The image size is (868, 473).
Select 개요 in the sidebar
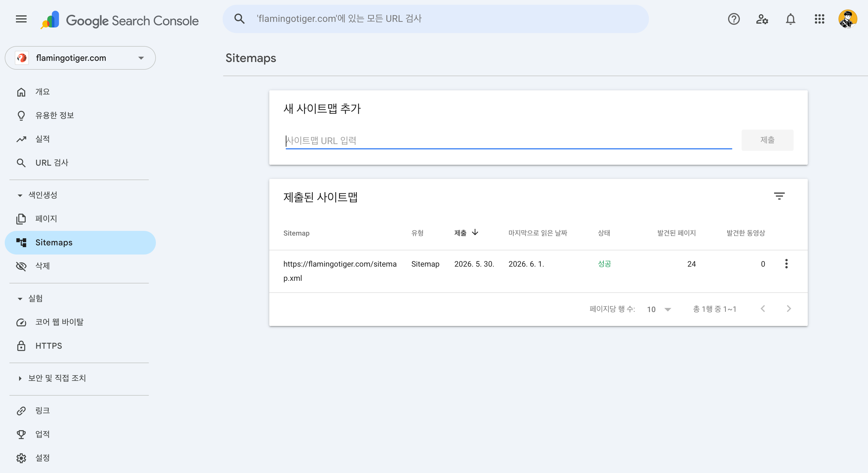(x=80, y=92)
